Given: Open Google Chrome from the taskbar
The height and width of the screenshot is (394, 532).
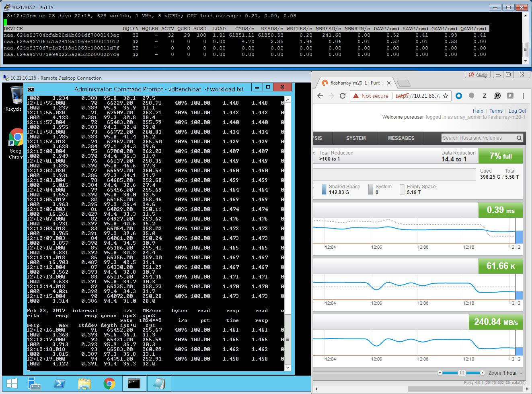Looking at the screenshot, I should (109, 383).
